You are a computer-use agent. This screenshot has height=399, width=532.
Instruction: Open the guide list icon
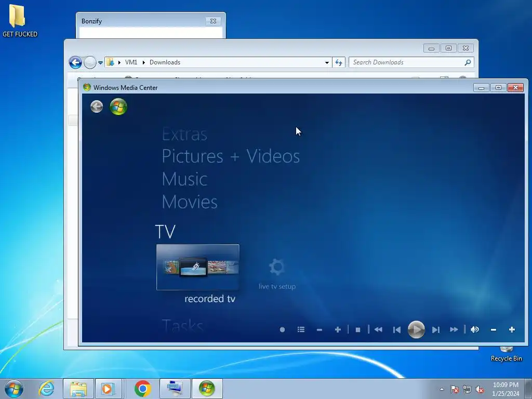click(301, 329)
